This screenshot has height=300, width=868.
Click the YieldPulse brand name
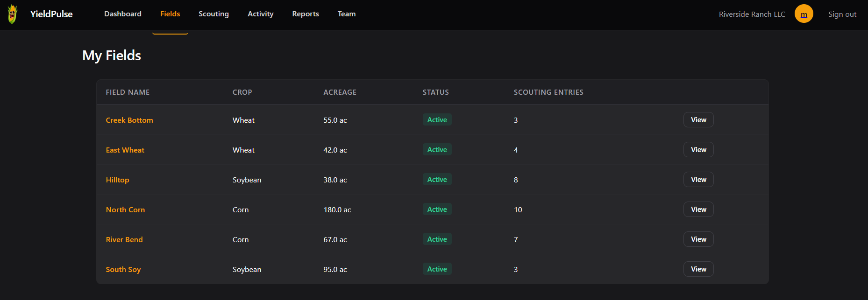pos(51,14)
